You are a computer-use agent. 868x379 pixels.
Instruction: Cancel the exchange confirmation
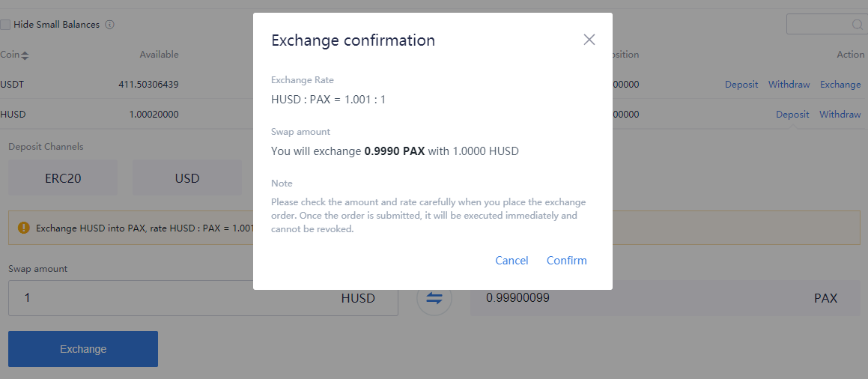point(512,261)
